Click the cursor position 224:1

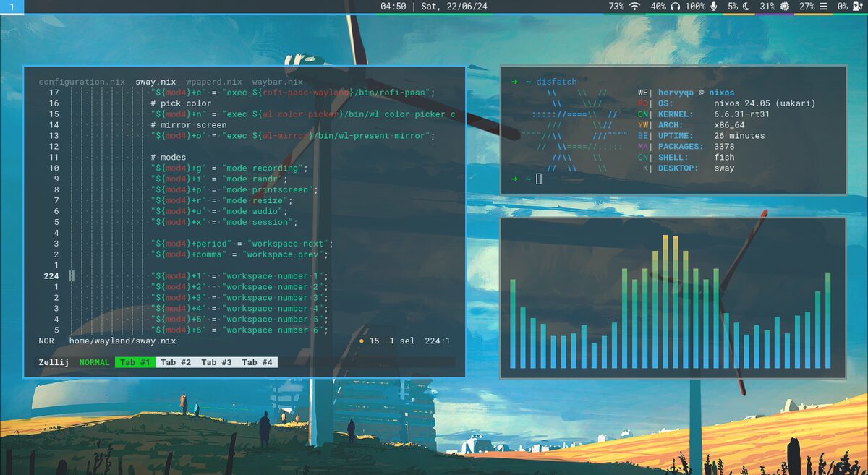438,341
